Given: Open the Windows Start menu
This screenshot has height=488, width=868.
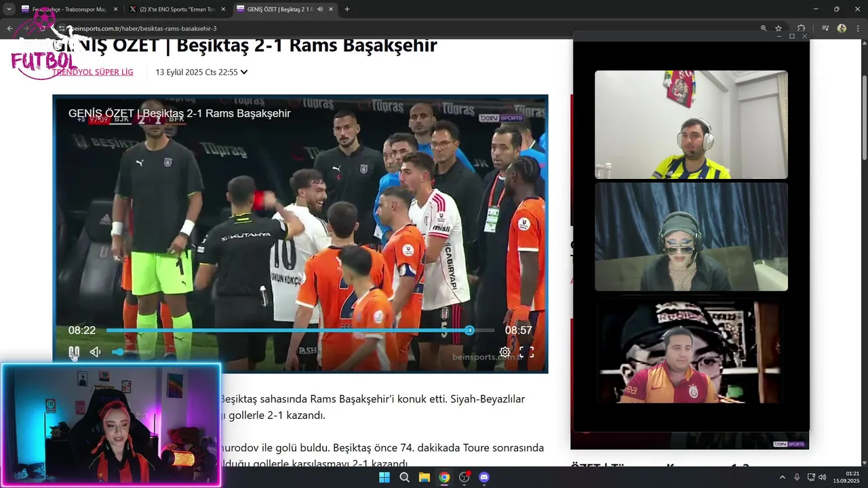Looking at the screenshot, I should tap(384, 477).
